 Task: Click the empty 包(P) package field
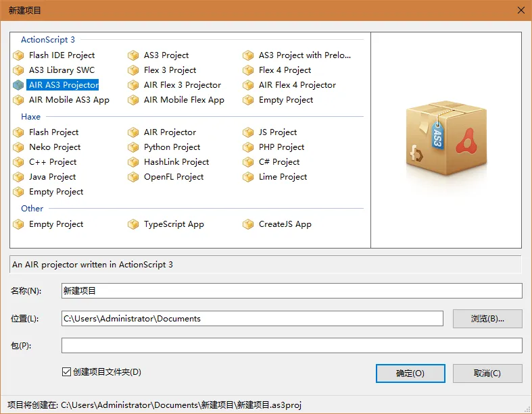(x=291, y=346)
